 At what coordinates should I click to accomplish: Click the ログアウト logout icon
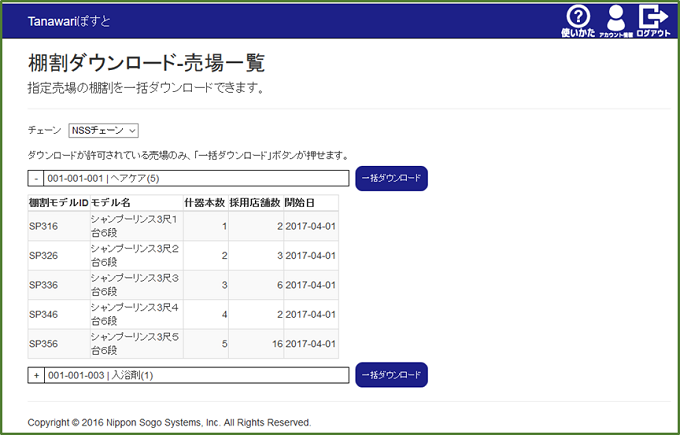pyautogui.click(x=653, y=20)
